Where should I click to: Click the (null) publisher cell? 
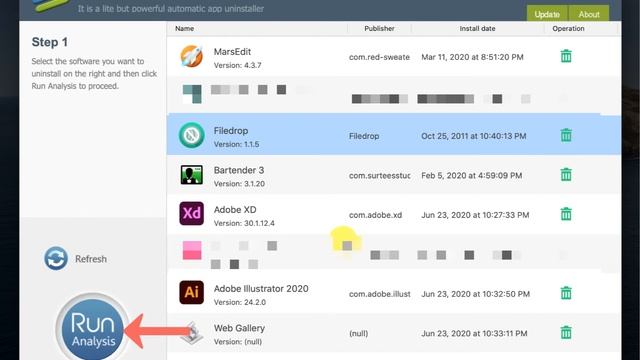coord(358,333)
